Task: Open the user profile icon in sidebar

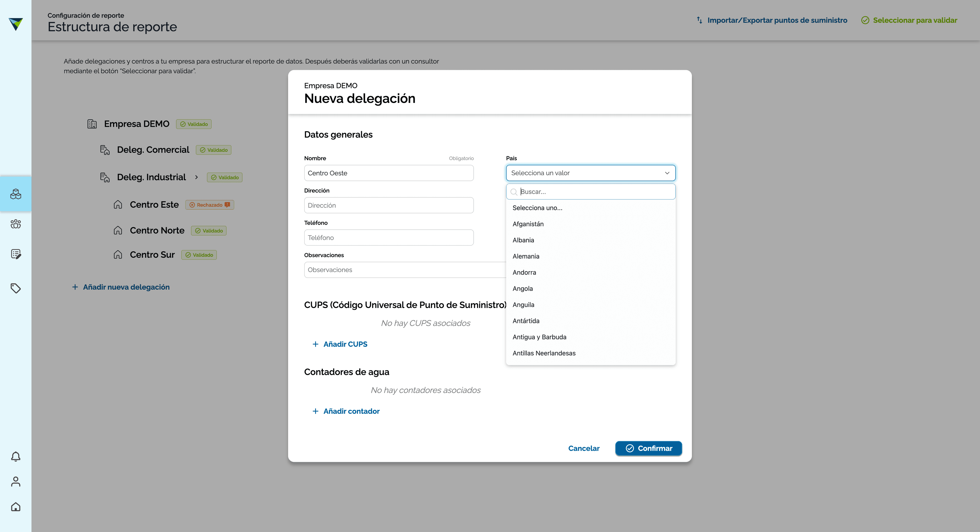Action: pyautogui.click(x=16, y=481)
